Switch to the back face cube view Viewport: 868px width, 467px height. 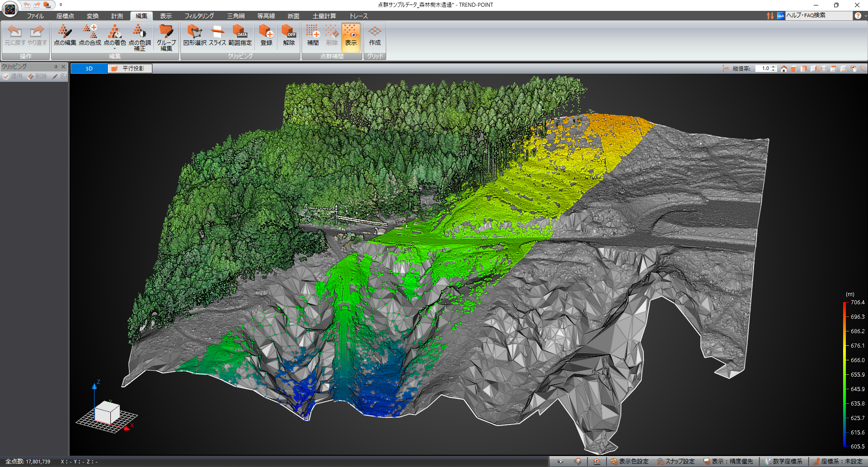tap(803, 69)
